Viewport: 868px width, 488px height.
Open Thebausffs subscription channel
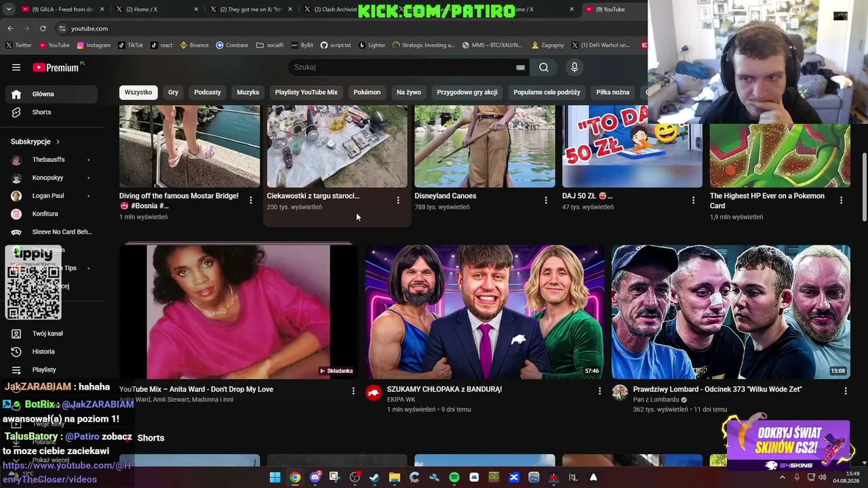51,160
